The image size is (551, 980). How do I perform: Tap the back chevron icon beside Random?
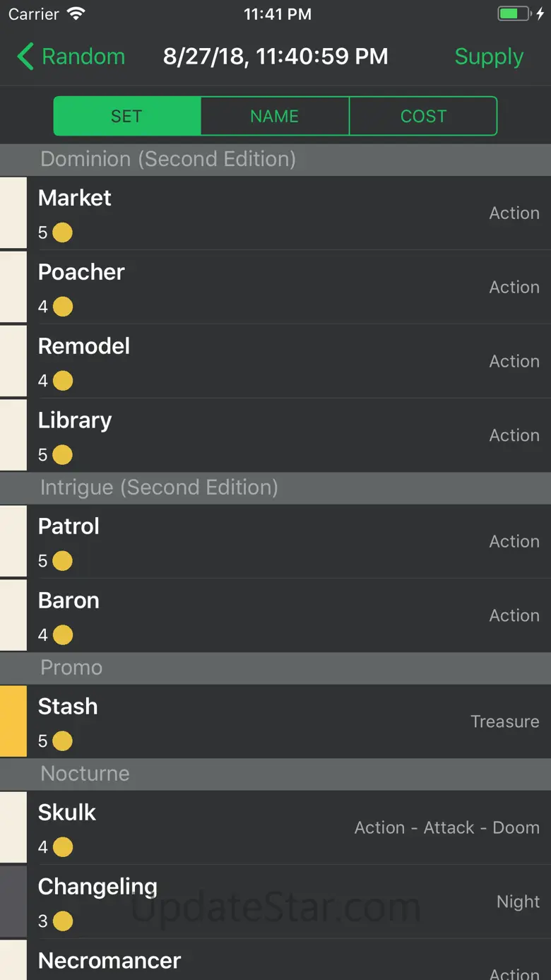(25, 57)
